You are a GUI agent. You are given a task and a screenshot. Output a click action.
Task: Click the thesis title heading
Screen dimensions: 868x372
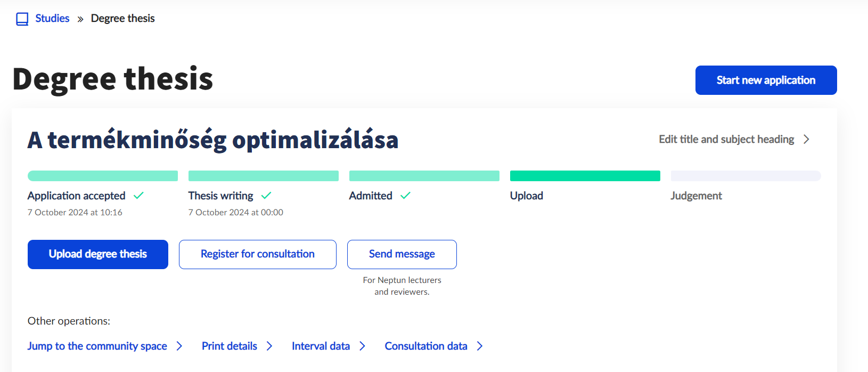tap(212, 140)
